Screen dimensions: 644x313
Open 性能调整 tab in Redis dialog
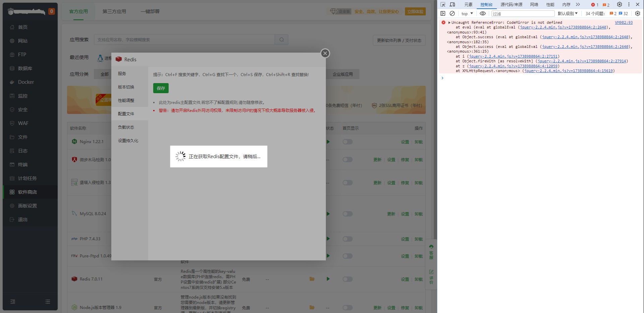[x=129, y=101]
